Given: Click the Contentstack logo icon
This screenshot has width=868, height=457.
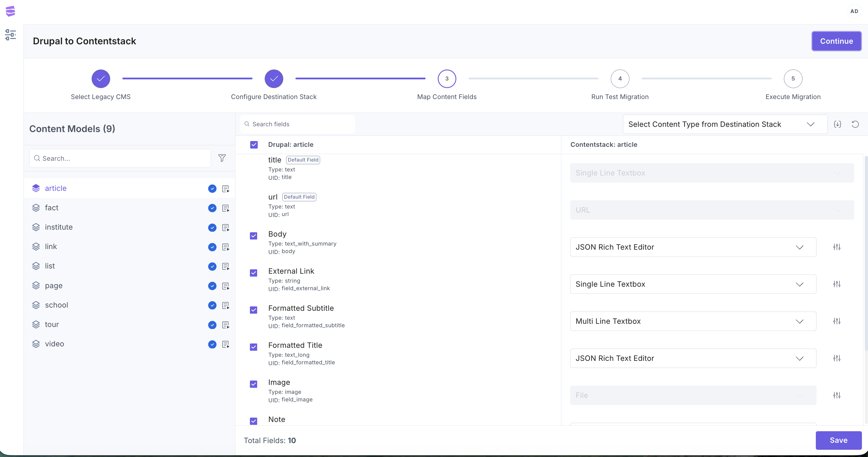Looking at the screenshot, I should point(10,11).
